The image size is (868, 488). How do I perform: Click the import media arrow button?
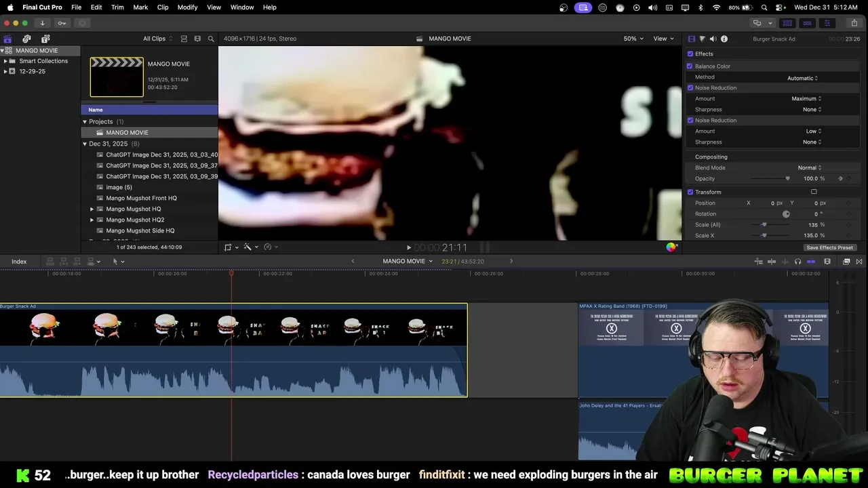pyautogui.click(x=42, y=23)
